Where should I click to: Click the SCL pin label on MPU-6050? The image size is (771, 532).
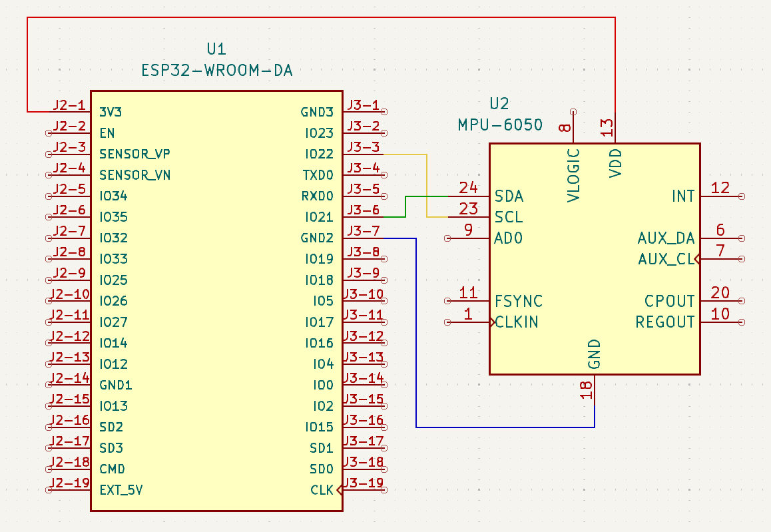tap(509, 217)
